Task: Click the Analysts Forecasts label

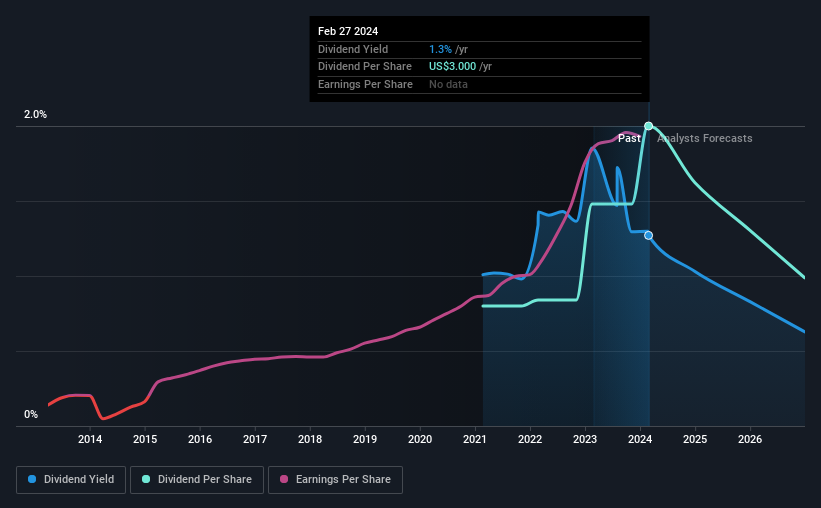Action: click(705, 138)
